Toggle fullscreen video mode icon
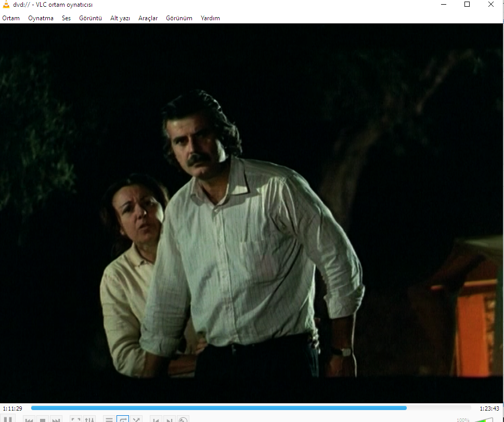 pos(76,419)
